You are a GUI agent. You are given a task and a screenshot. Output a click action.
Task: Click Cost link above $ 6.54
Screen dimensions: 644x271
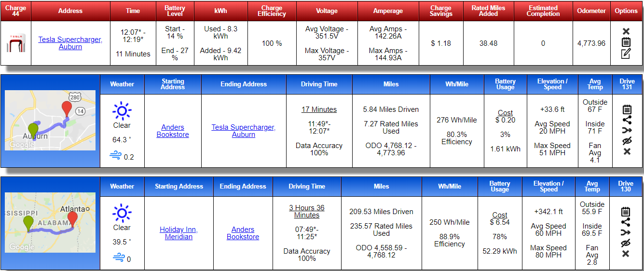(x=500, y=215)
